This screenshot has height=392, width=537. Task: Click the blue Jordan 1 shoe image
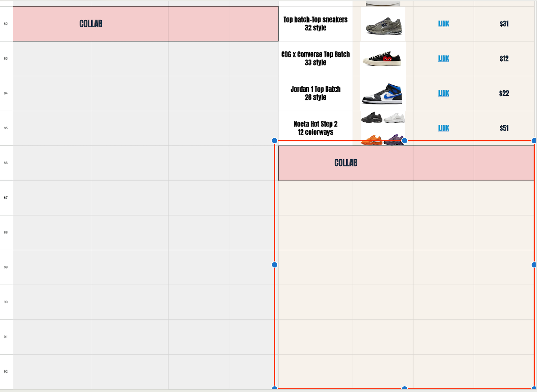point(383,93)
